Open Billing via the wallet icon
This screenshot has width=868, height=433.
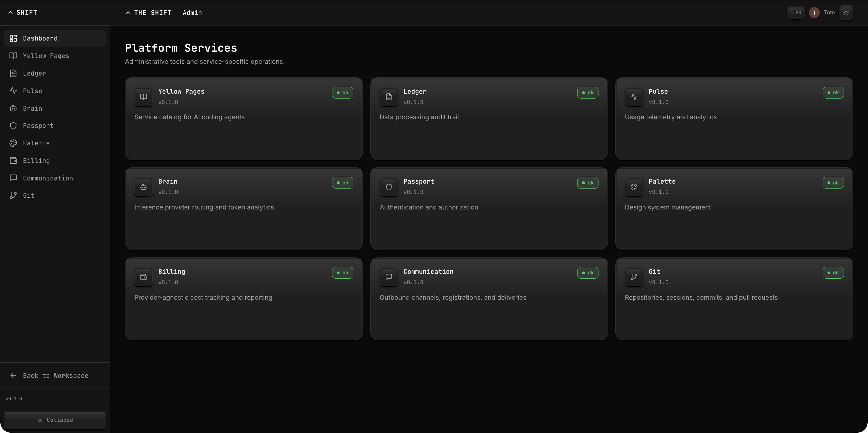click(13, 161)
